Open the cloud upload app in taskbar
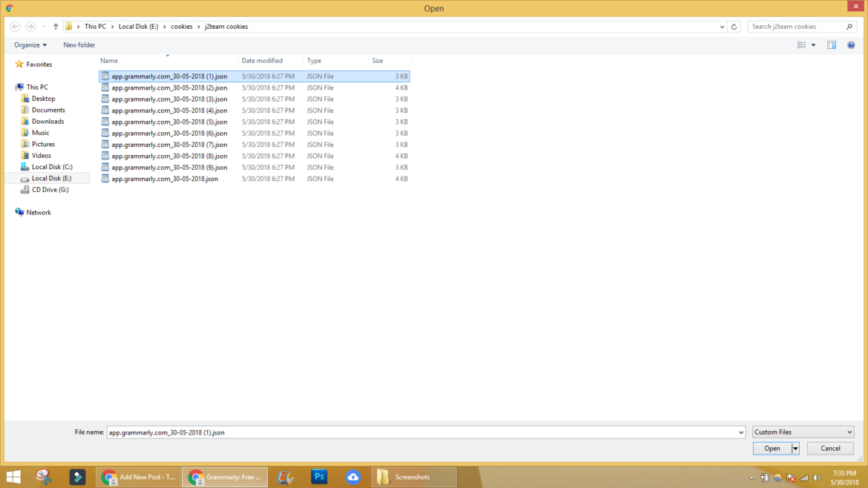The height and width of the screenshot is (488, 868). (x=353, y=477)
